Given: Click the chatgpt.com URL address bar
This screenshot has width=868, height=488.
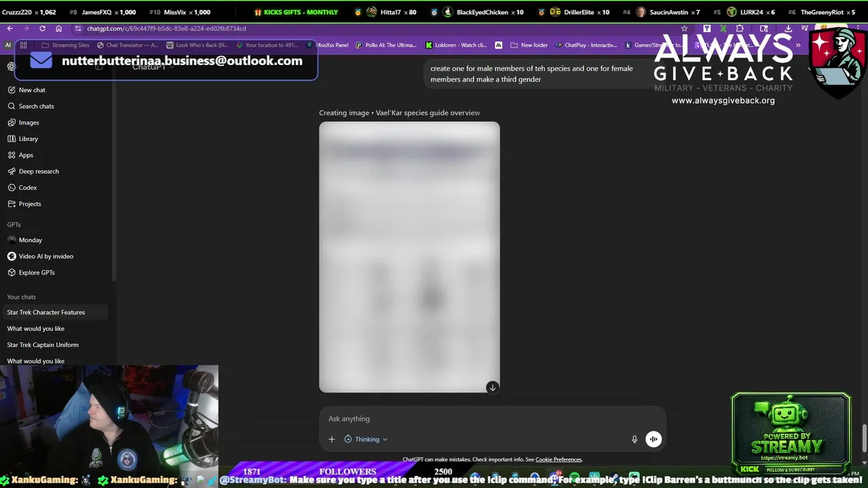Looking at the screenshot, I should (380, 28).
